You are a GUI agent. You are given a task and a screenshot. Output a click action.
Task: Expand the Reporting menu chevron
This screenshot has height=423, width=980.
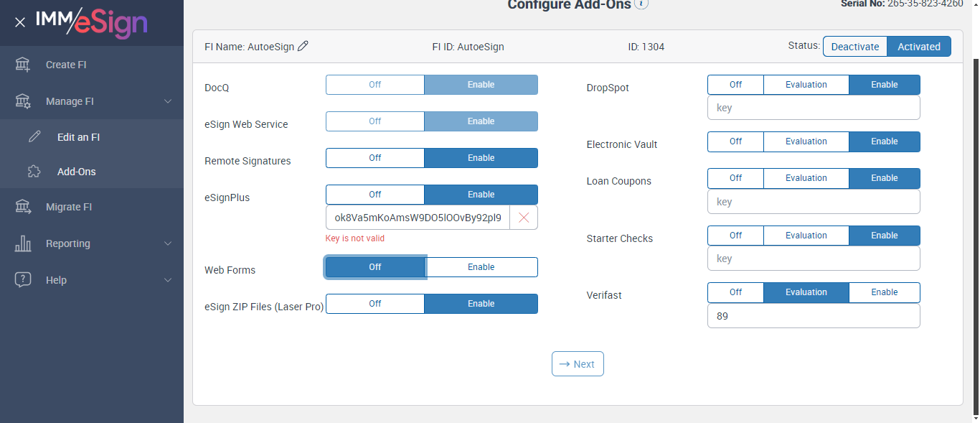pos(168,243)
